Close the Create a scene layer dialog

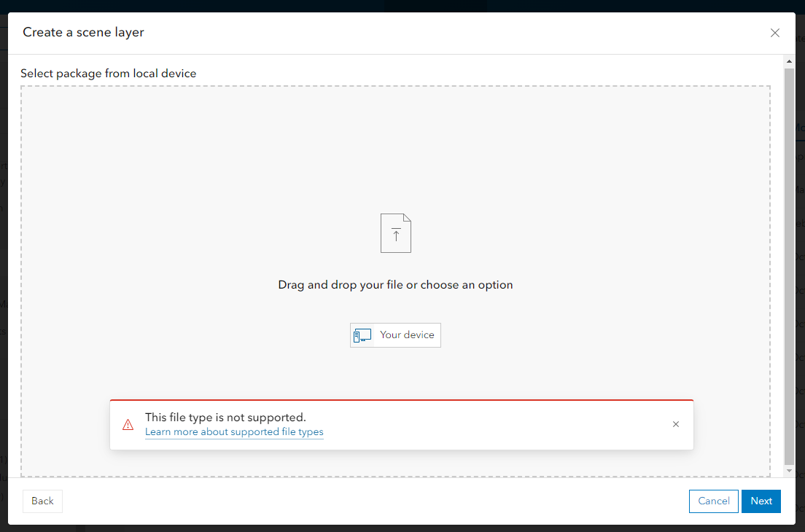[x=774, y=33]
